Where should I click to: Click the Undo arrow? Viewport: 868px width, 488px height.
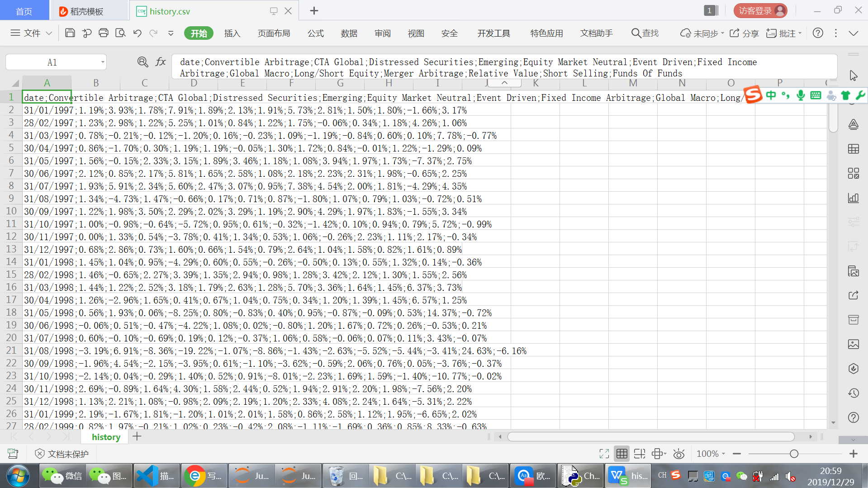138,33
